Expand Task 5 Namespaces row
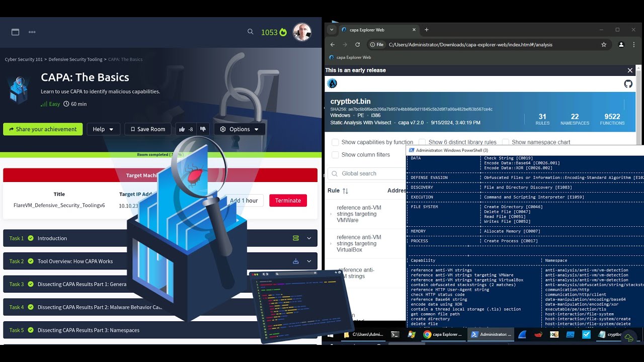The image size is (644, 362). 160,330
